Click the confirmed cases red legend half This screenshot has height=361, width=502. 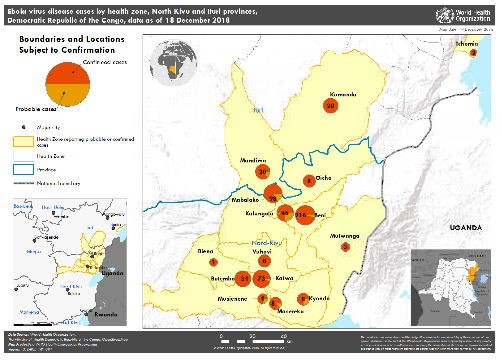[68, 73]
